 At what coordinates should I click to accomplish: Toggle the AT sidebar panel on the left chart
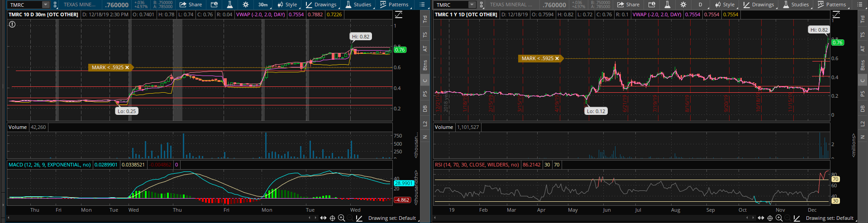(425, 49)
